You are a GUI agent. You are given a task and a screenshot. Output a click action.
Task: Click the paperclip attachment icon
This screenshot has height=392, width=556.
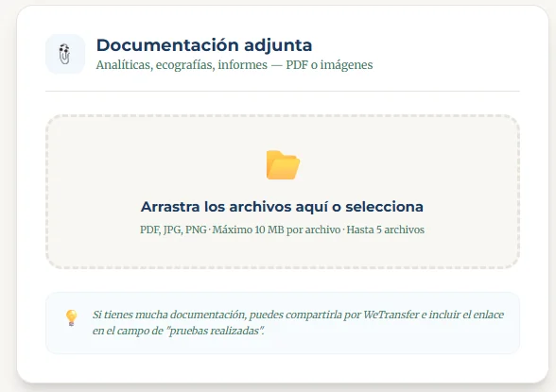coord(64,54)
